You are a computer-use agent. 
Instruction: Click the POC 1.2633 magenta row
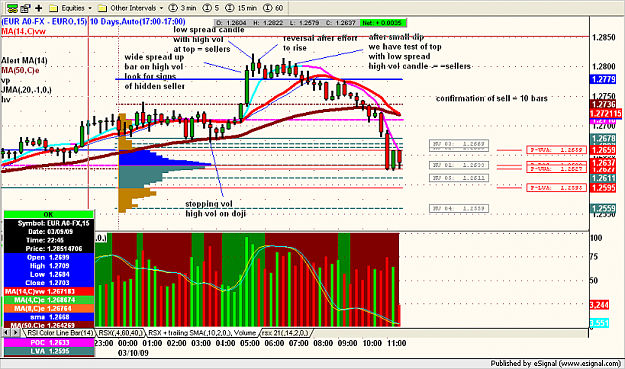[x=49, y=342]
